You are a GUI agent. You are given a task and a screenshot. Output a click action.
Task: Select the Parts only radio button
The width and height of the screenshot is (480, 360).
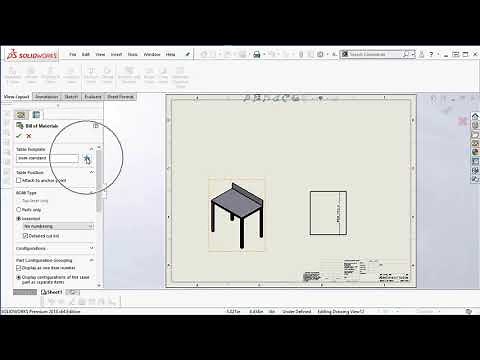(x=19, y=210)
